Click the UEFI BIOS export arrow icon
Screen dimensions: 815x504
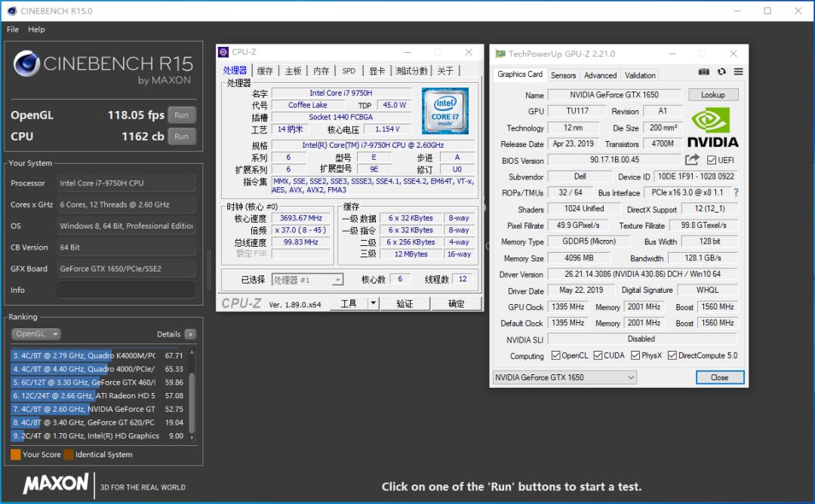coord(692,160)
